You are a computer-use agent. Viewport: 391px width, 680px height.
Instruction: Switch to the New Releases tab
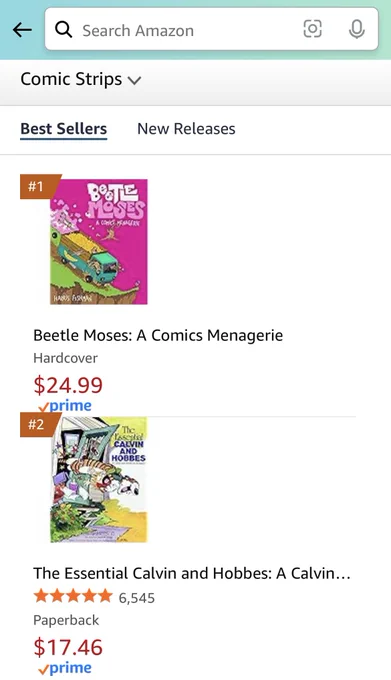pyautogui.click(x=186, y=129)
